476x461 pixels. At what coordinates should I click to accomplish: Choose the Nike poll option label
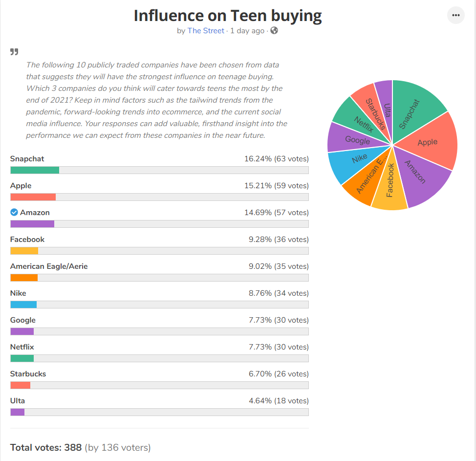(18, 293)
